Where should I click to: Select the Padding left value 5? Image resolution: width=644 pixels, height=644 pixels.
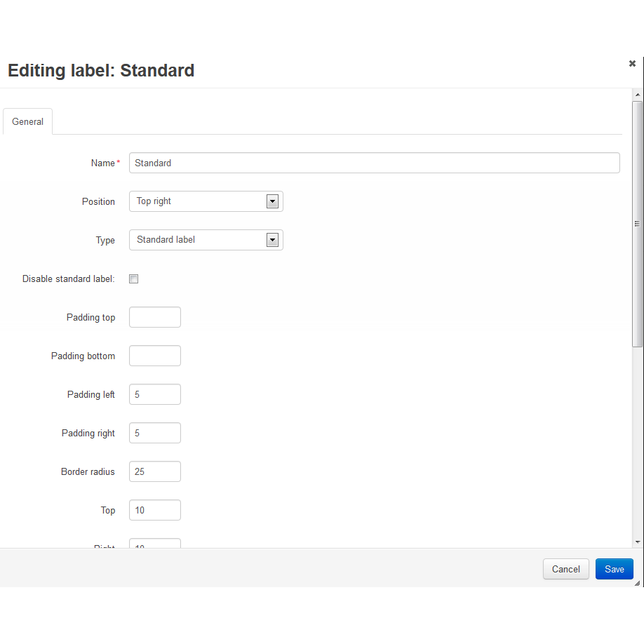pos(154,394)
